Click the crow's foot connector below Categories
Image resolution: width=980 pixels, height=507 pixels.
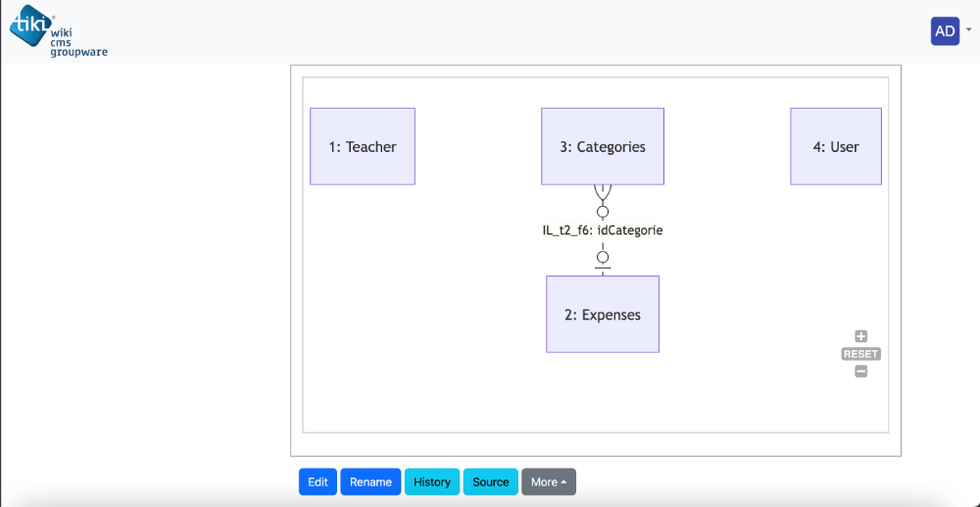[603, 194]
